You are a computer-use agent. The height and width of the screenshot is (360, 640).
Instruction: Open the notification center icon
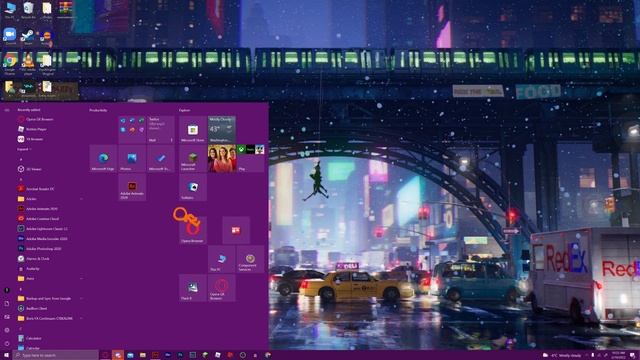click(632, 355)
